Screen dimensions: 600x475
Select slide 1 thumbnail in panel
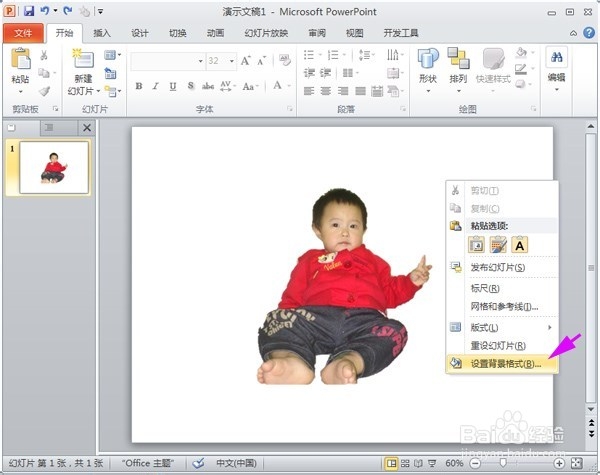54,167
